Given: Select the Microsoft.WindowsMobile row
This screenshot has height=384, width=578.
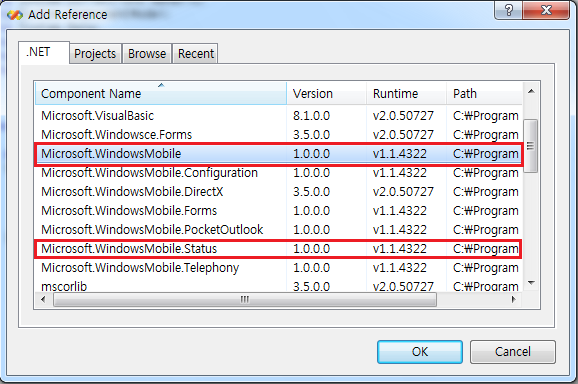Looking at the screenshot, I should (278, 154).
